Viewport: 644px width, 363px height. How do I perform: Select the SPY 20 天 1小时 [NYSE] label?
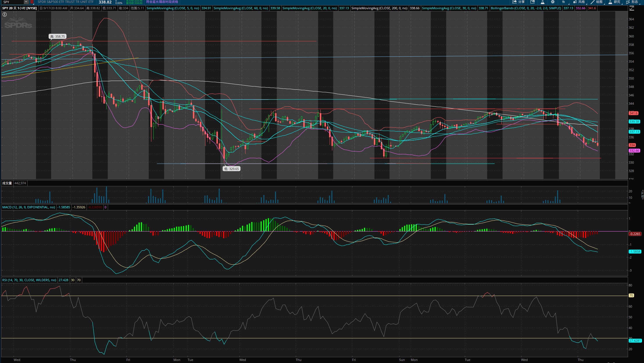coord(19,8)
